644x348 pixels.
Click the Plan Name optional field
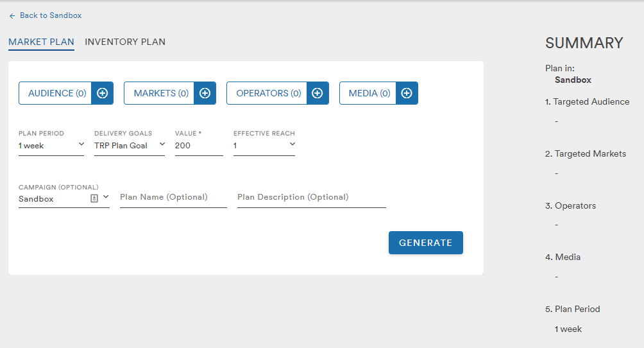[173, 198]
